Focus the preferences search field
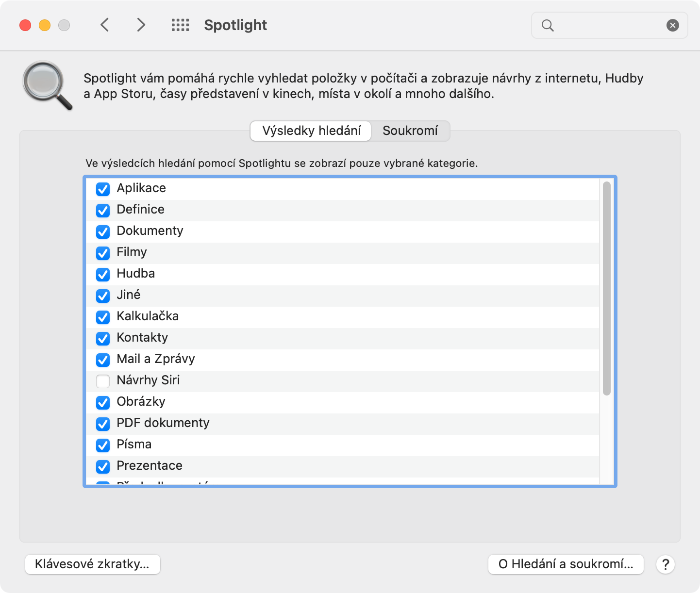Viewport: 700px width, 593px height. [x=609, y=25]
